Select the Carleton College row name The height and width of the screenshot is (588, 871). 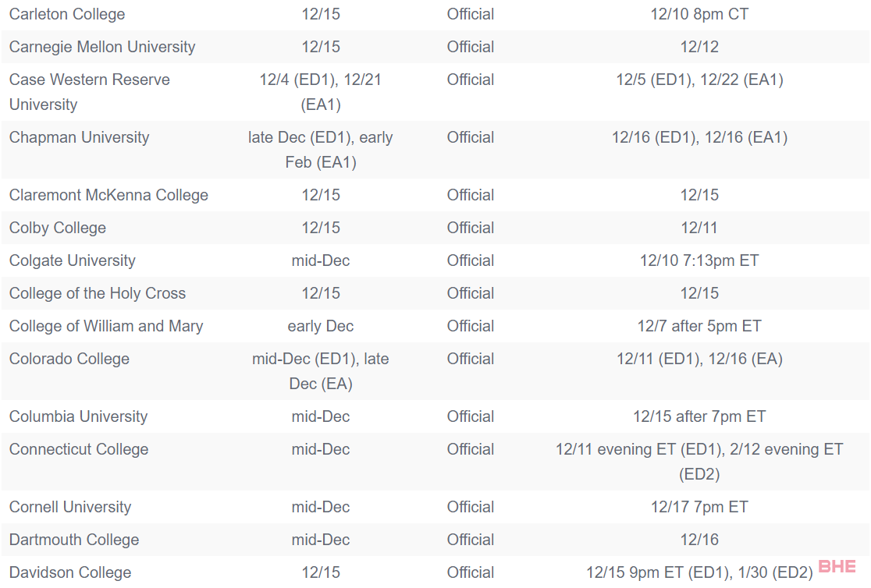pos(67,14)
